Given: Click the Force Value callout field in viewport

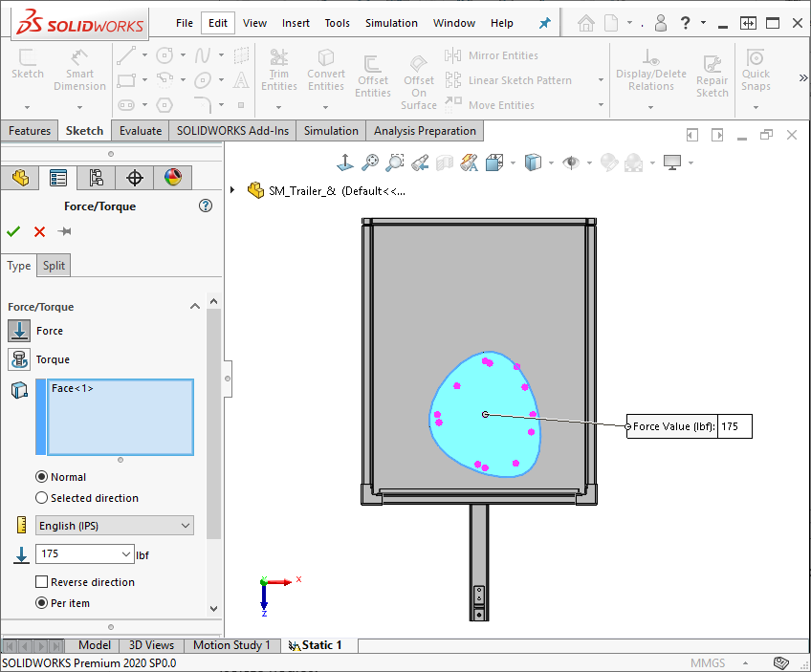Looking at the screenshot, I should [734, 426].
